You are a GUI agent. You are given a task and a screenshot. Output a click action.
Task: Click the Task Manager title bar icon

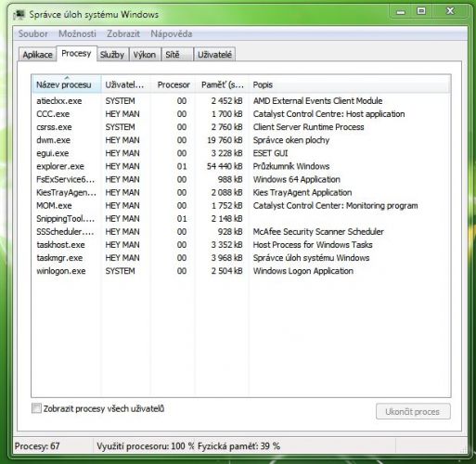(19, 15)
